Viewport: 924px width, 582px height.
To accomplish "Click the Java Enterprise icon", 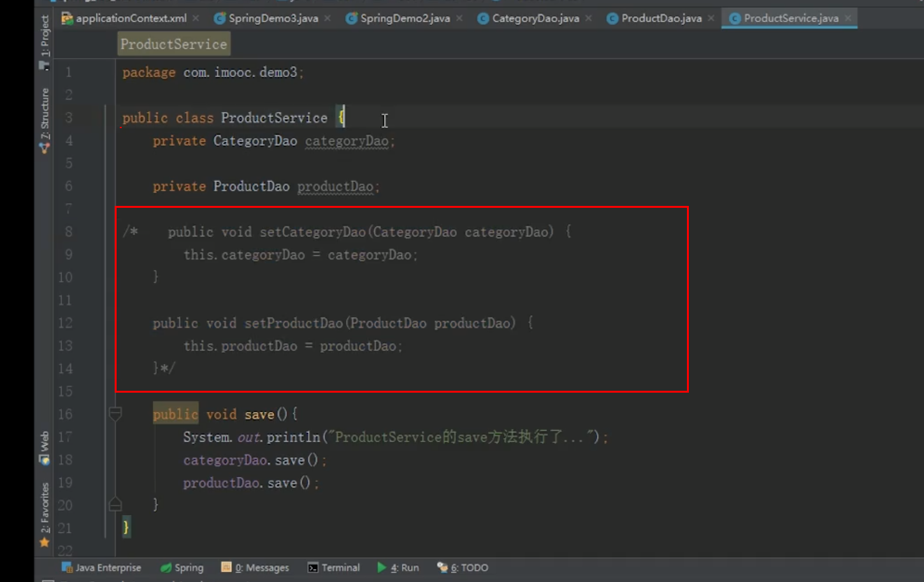I will coord(67,567).
